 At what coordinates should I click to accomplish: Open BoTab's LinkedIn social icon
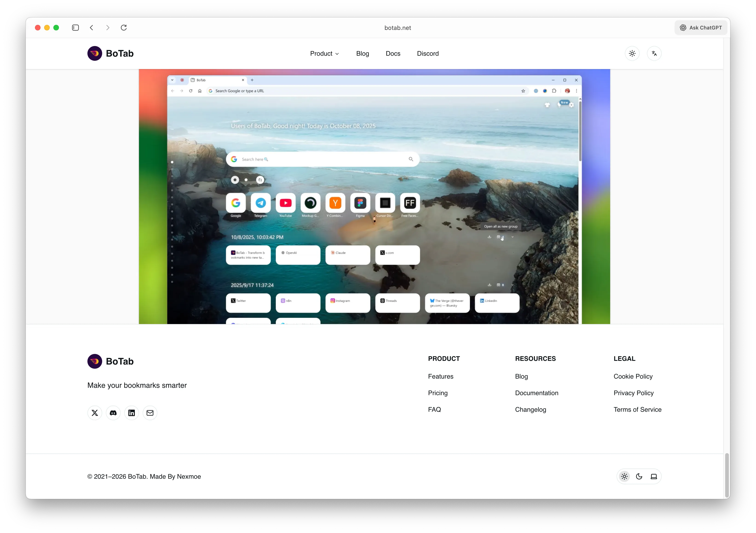click(x=131, y=413)
